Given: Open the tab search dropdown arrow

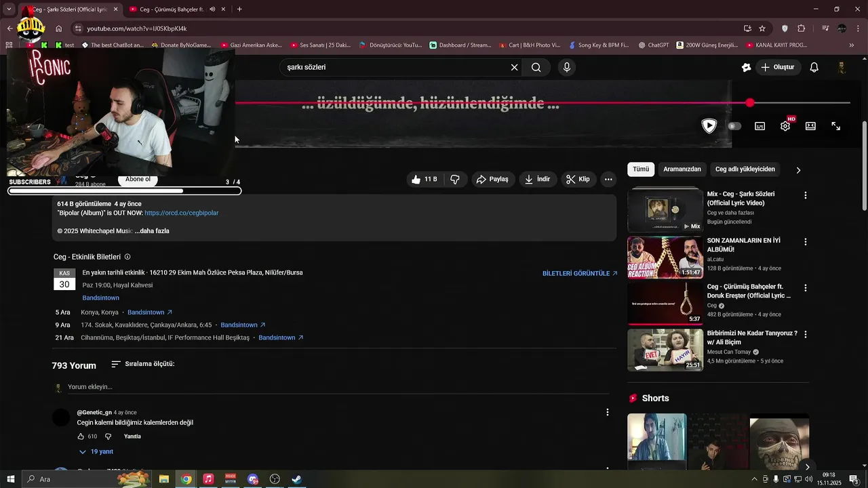Looking at the screenshot, I should (9, 9).
